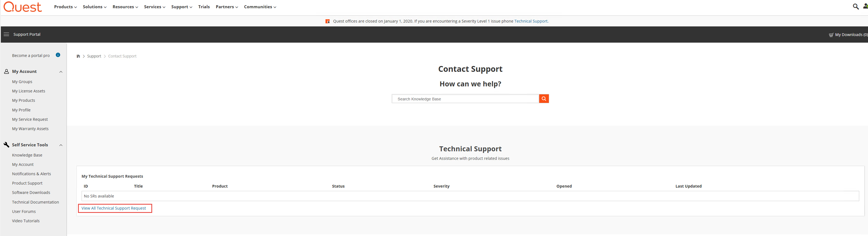Open Notifications & Alerts
This screenshot has height=236, width=868.
(x=32, y=174)
